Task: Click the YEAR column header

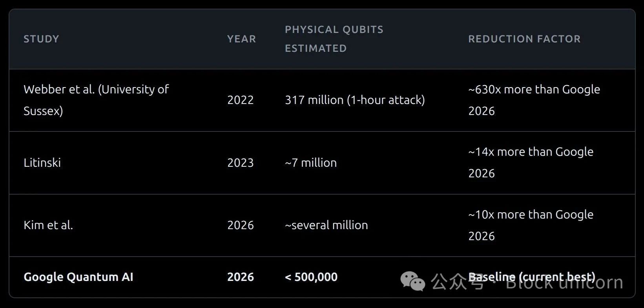Action: [241, 39]
